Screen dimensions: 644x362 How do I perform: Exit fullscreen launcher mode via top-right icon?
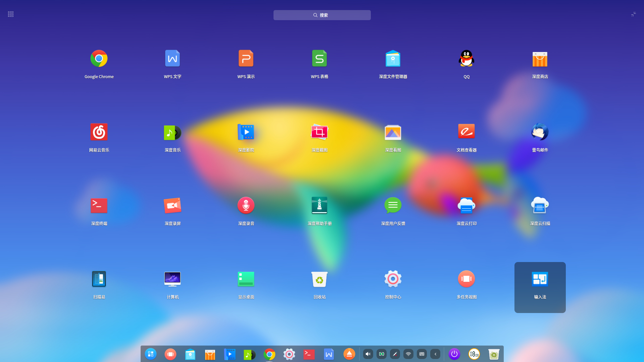[x=633, y=14]
